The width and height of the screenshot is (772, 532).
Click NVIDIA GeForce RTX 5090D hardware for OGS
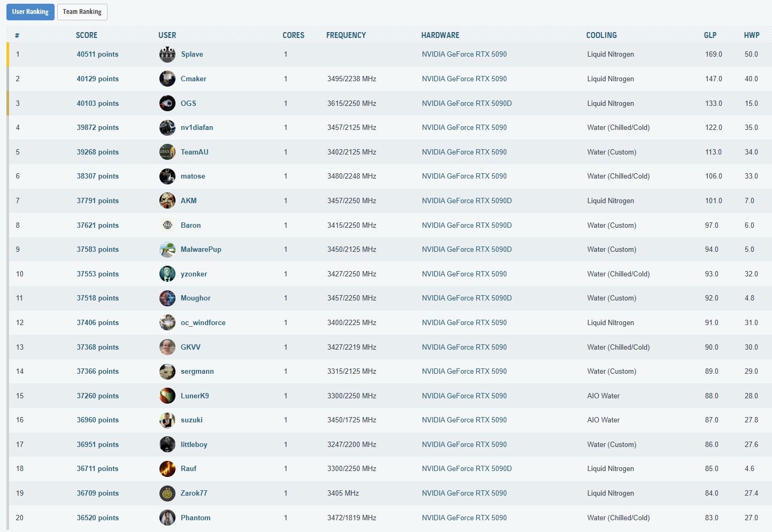point(467,103)
